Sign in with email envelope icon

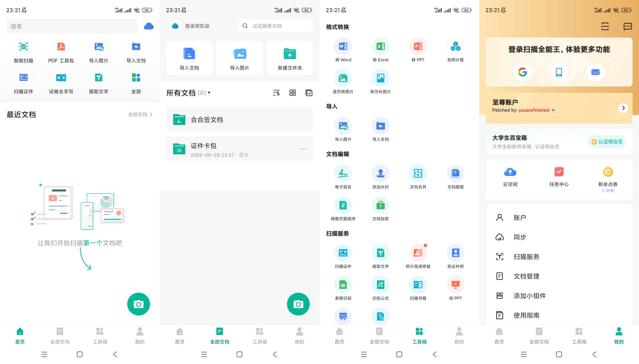pyautogui.click(x=595, y=72)
